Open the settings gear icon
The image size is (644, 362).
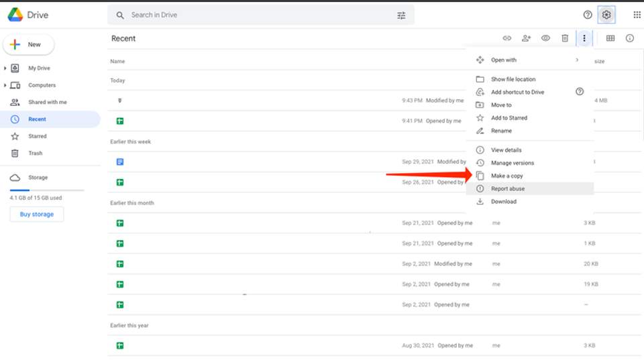(606, 15)
